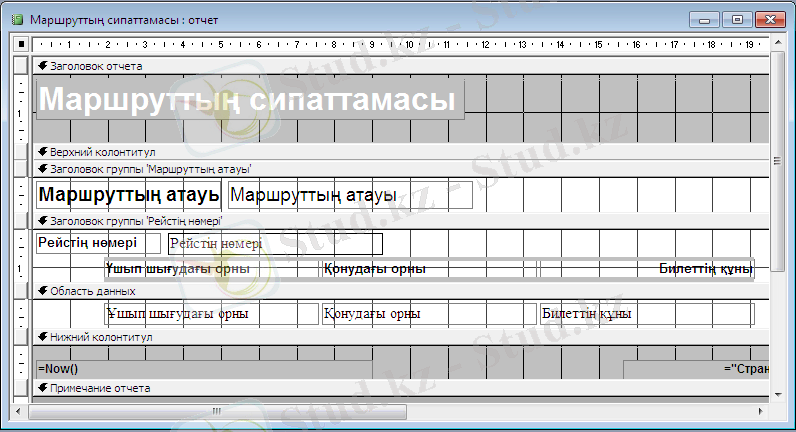This screenshot has width=796, height=432.
Task: Click the section selector beside 'Область данных'
Action: [x=21, y=291]
